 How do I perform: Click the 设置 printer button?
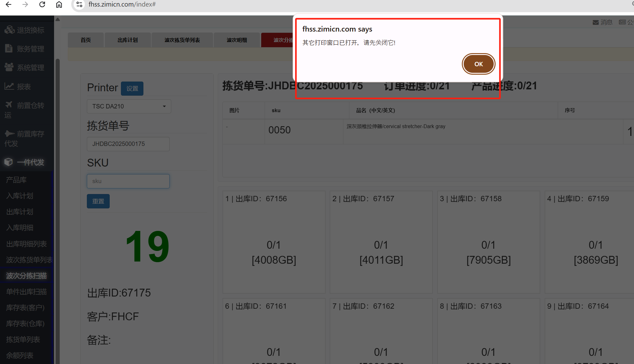[132, 88]
